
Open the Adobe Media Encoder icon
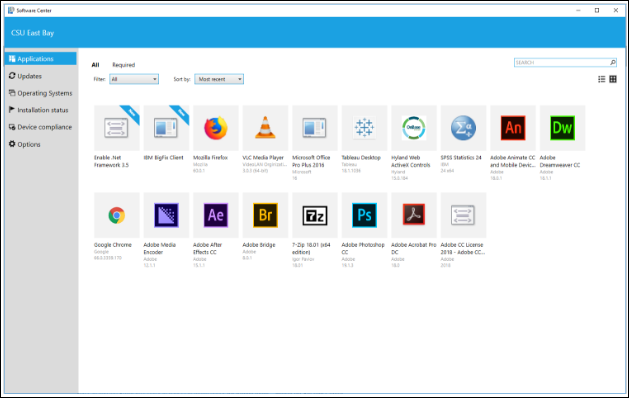[x=166, y=215]
